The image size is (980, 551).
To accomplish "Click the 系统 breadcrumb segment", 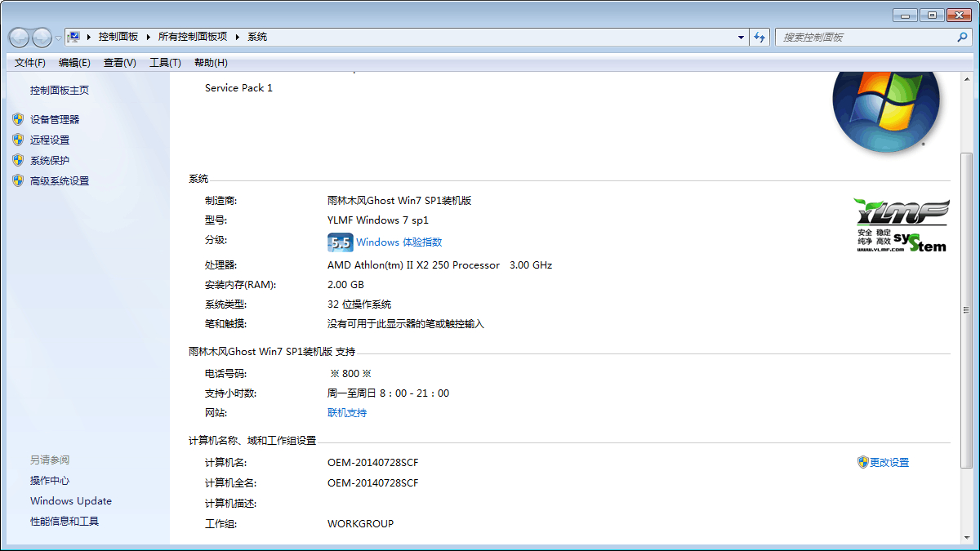I will click(x=257, y=37).
